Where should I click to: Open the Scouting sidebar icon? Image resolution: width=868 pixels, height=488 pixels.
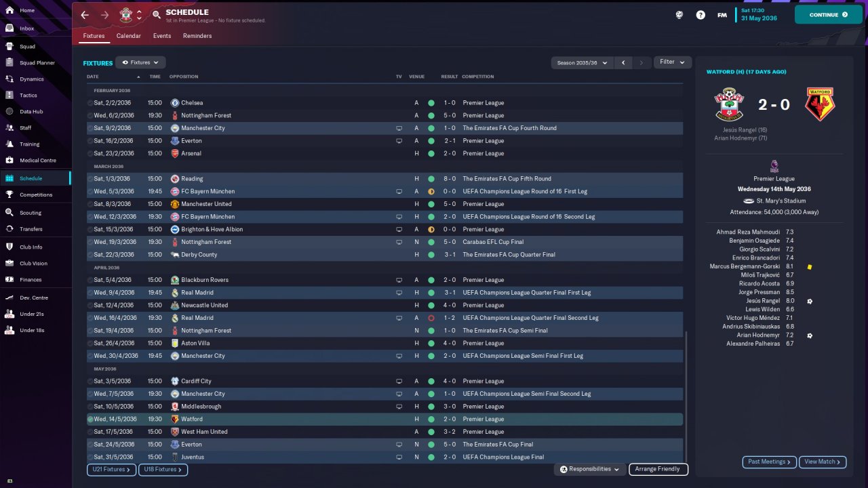point(9,213)
